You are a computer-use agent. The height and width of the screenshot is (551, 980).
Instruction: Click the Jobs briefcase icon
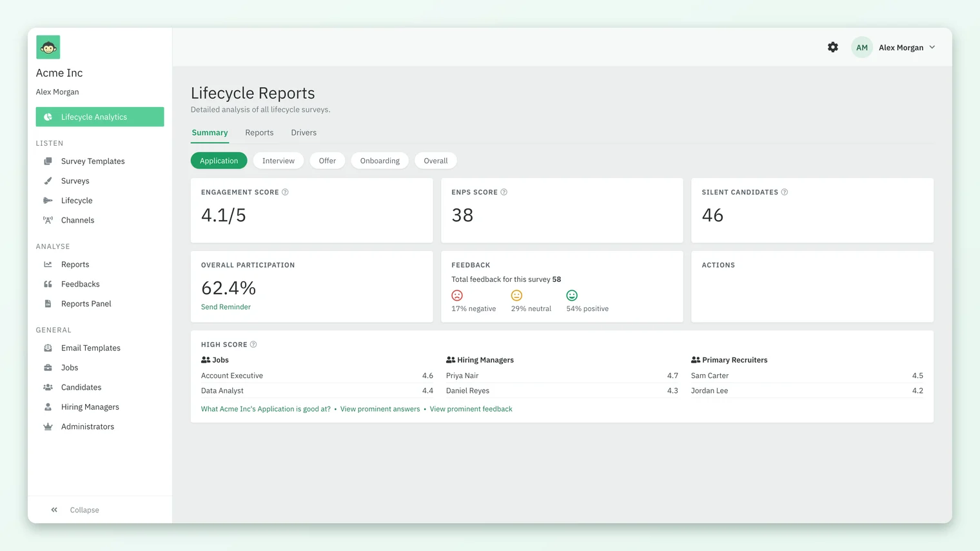coord(48,368)
